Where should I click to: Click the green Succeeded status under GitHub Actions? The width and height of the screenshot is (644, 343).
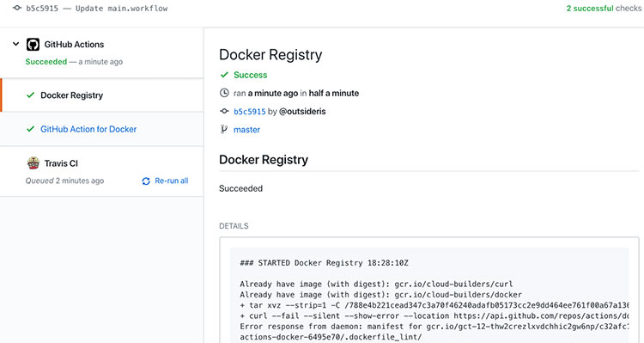click(x=46, y=62)
